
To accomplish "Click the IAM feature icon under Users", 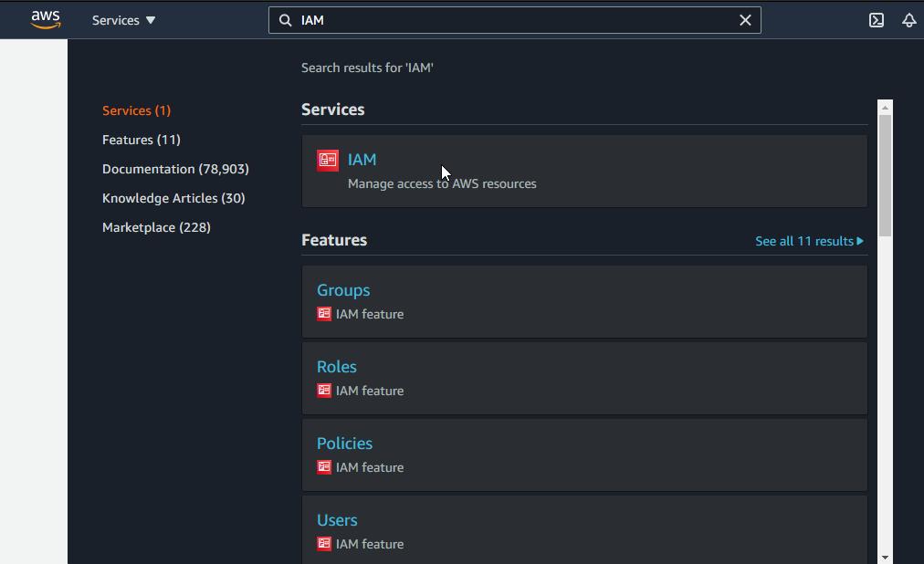I will (323, 543).
